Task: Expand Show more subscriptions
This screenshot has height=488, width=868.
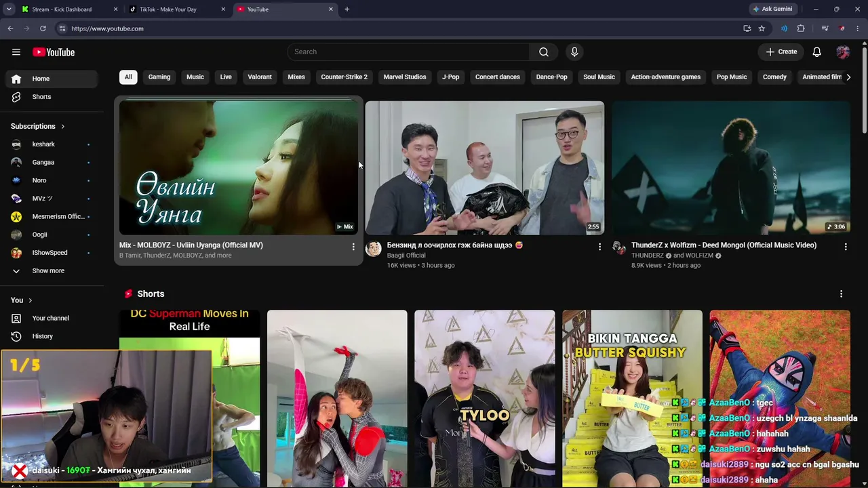Action: [x=52, y=271]
